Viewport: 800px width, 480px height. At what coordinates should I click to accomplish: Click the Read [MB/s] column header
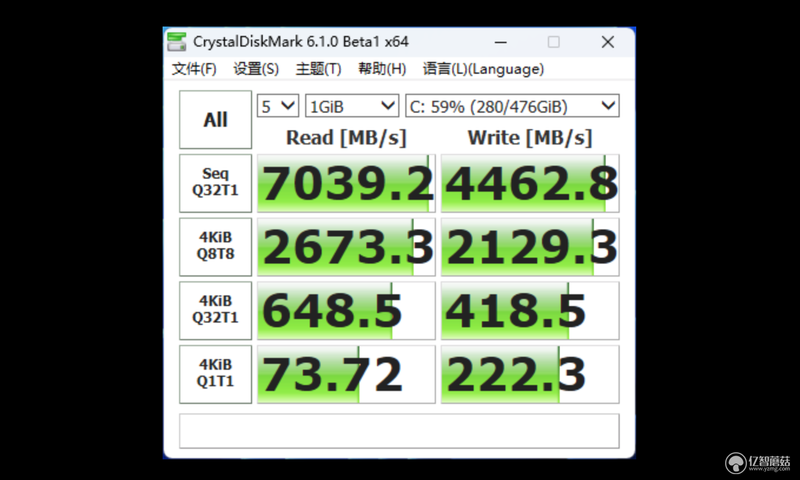pos(346,138)
